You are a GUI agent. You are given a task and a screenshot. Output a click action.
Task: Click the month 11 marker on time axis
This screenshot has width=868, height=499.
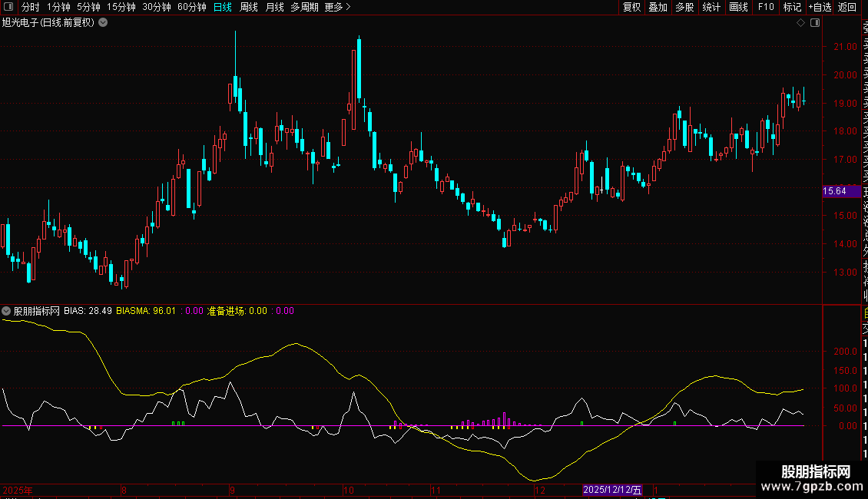coord(436,490)
